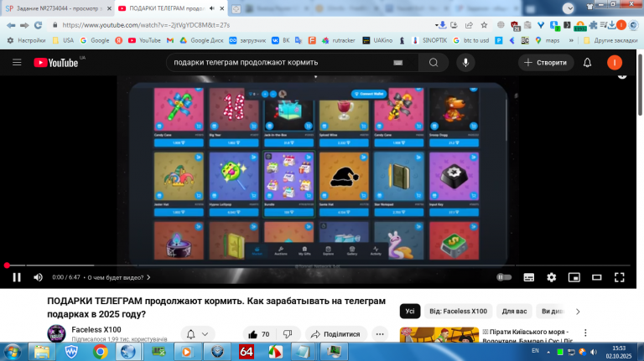Like the video with thumbs up
Screen dimensions: 644x361
click(259, 334)
